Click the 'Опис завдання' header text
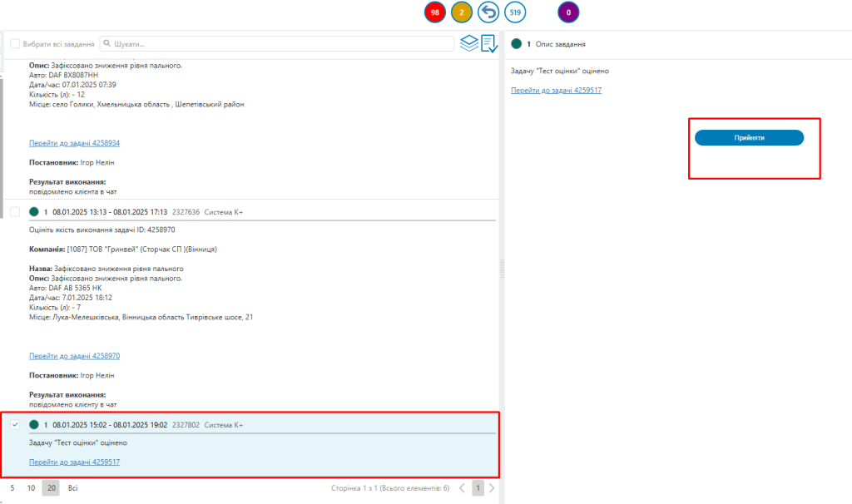Viewport: 852px width, 504px height. tap(560, 44)
